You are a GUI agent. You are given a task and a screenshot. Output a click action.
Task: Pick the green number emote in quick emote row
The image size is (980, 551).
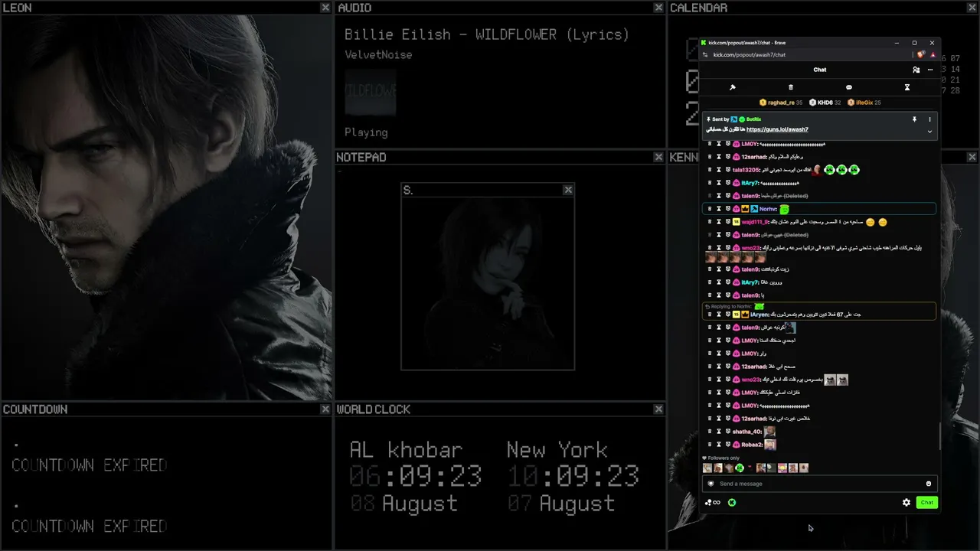coord(740,468)
